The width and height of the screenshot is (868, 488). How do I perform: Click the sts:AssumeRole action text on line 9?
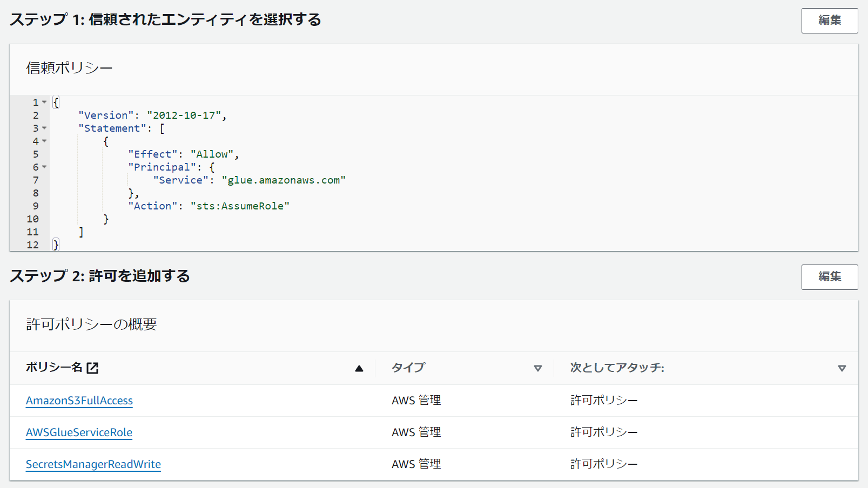point(240,206)
